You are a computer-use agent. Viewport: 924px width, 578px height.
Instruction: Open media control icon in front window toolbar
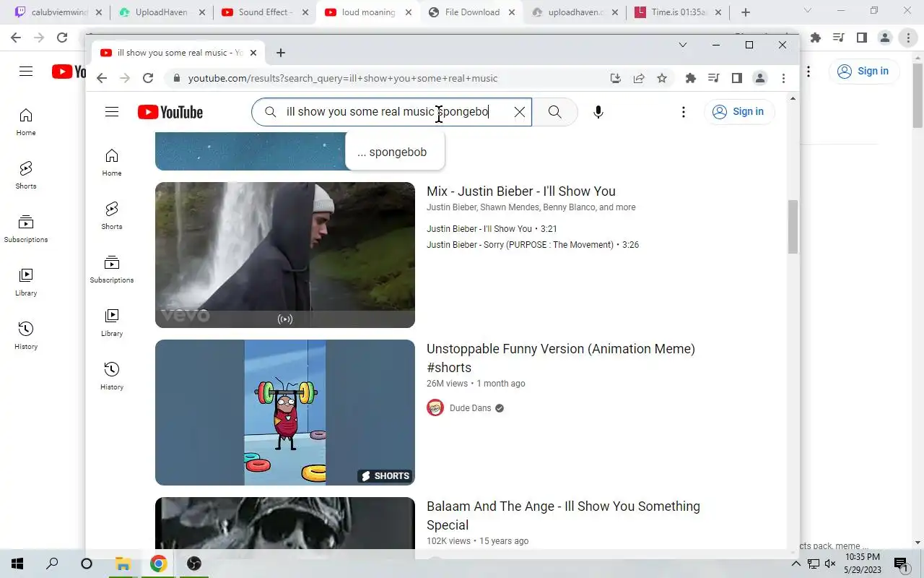[713, 78]
